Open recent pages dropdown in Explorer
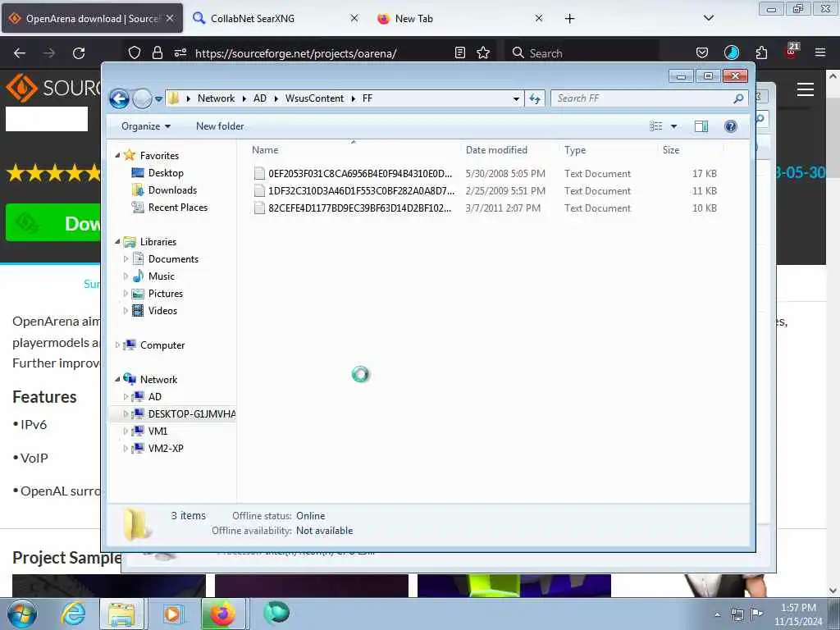The height and width of the screenshot is (630, 840). point(158,99)
